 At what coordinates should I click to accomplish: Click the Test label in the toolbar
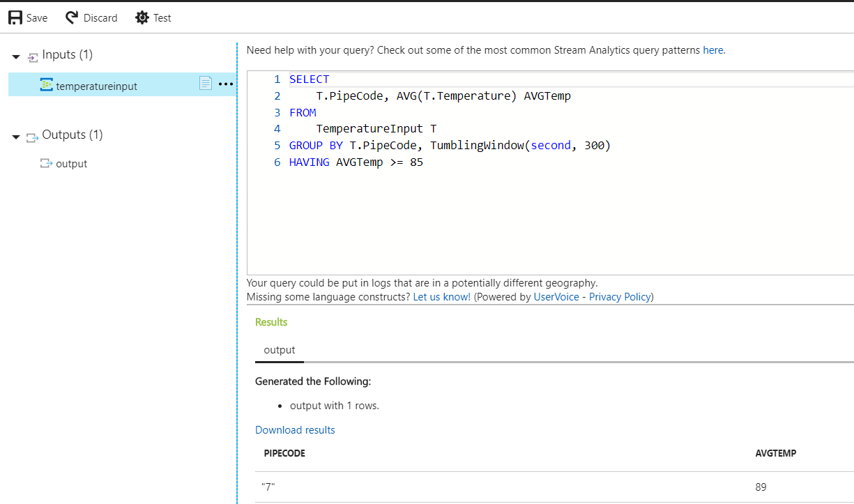[162, 18]
